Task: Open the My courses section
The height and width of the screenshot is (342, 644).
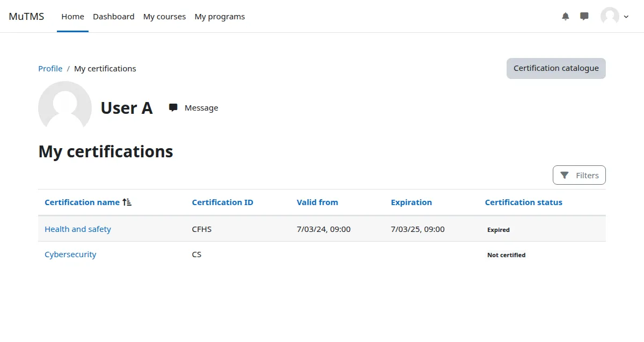Action: coord(164,16)
